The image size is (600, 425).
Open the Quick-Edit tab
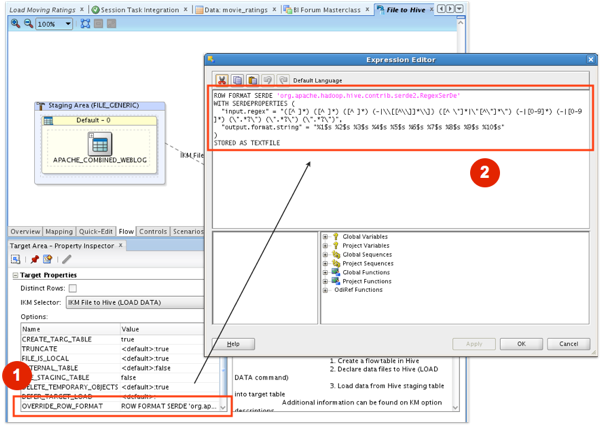click(96, 231)
